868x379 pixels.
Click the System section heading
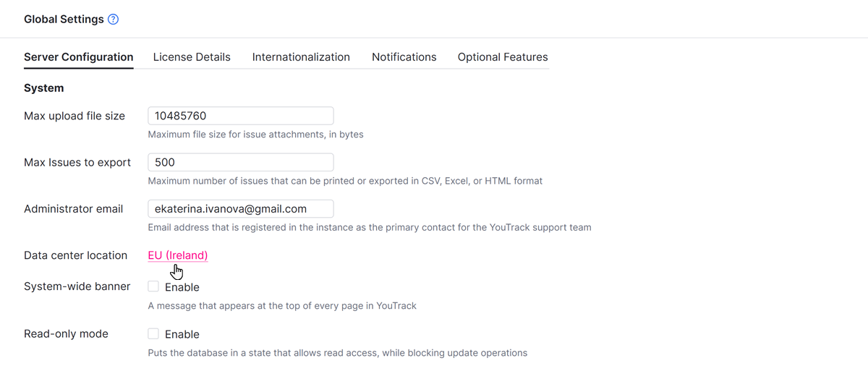(x=44, y=88)
